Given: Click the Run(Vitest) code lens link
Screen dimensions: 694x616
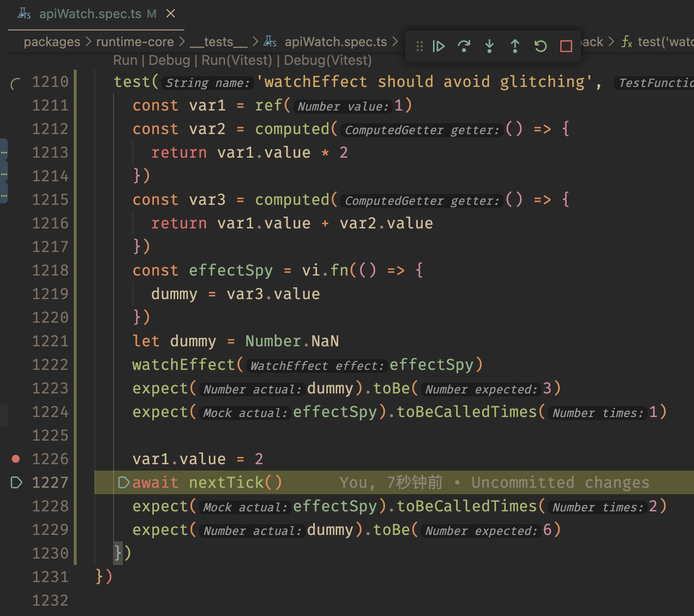Looking at the screenshot, I should pos(236,60).
